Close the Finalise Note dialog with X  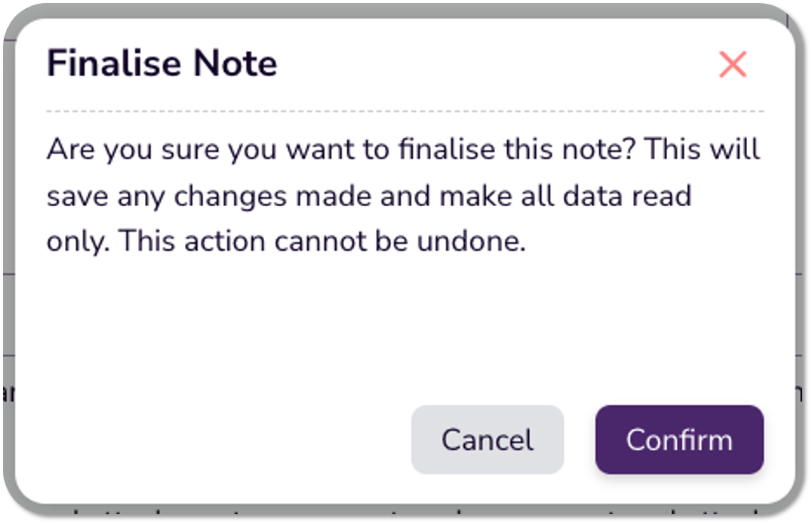(732, 65)
